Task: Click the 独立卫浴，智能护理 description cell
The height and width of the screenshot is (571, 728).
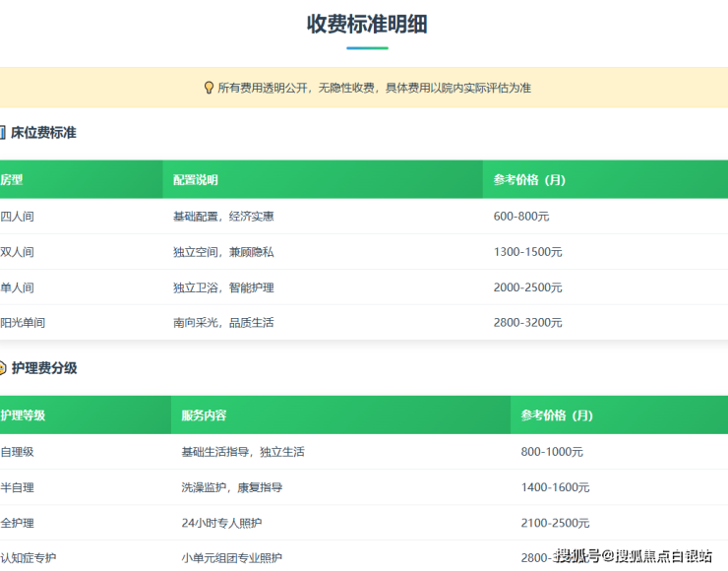Action: (223, 287)
